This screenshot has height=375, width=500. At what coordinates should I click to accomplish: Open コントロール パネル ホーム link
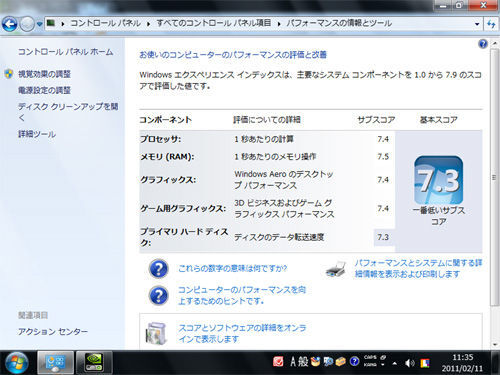click(x=65, y=52)
